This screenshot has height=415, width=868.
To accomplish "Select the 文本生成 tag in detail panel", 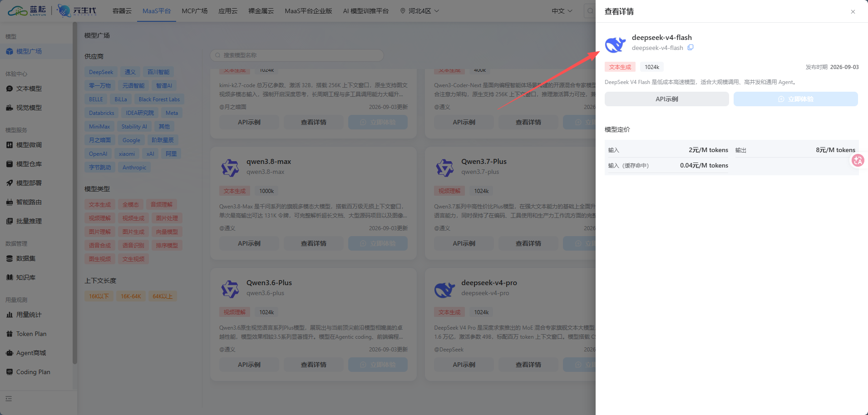I will click(620, 67).
